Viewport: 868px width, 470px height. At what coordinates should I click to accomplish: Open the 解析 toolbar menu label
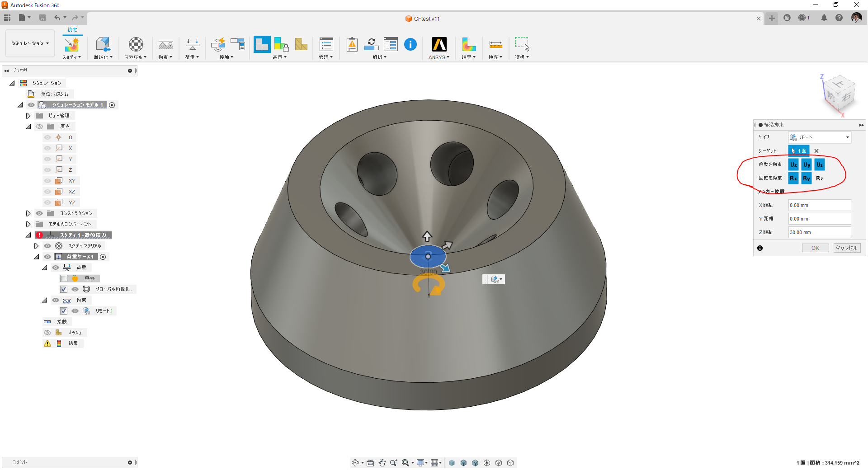(379, 57)
